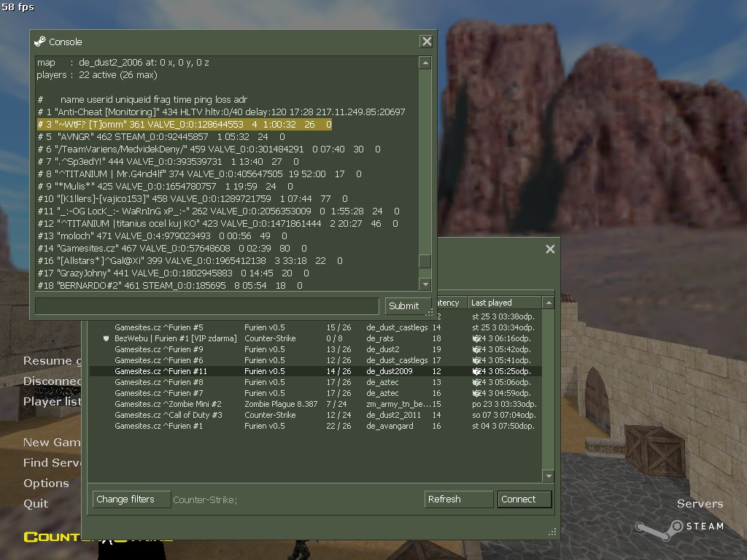Click the Steam icon in Console title
The image size is (747, 560).
40,42
